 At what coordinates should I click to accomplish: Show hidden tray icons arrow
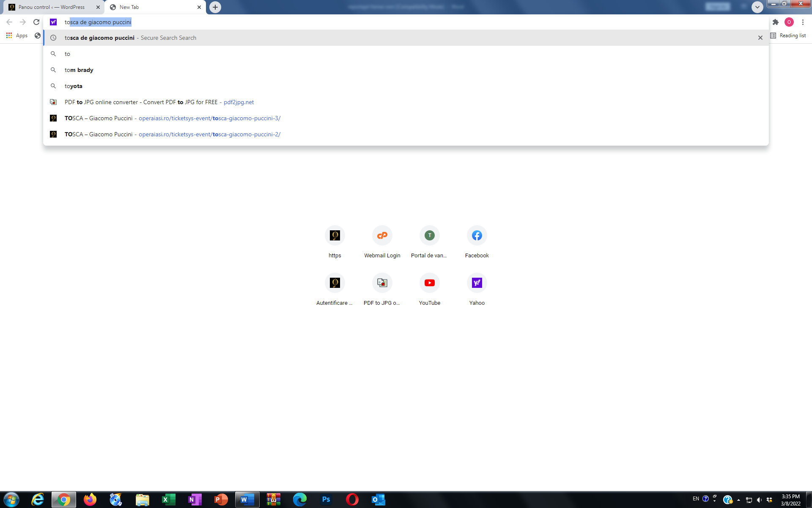(738, 500)
